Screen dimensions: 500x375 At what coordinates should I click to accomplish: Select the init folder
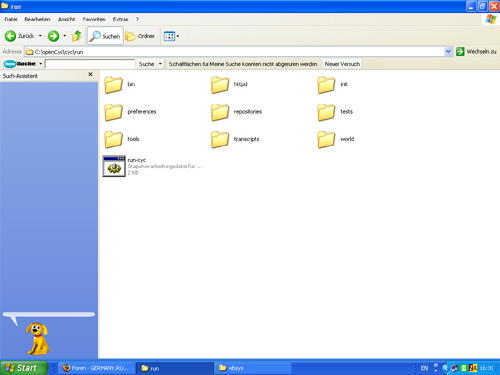tap(333, 84)
